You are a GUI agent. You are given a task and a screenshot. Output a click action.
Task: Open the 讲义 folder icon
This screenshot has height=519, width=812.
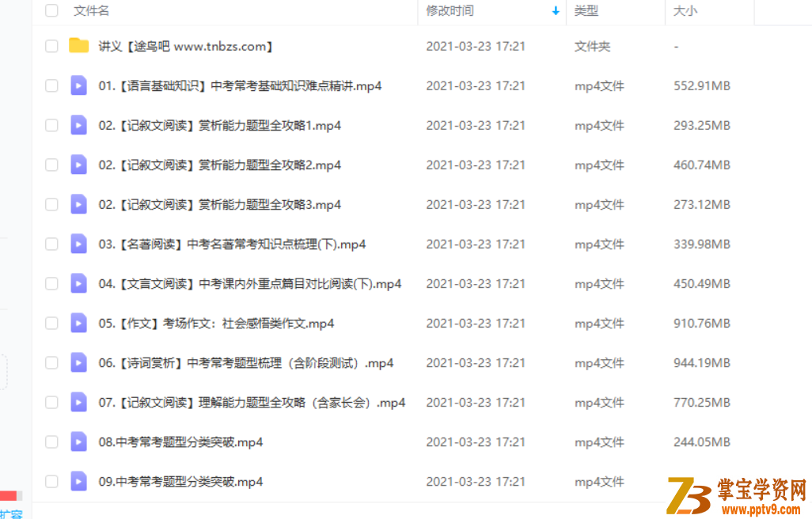pos(78,46)
